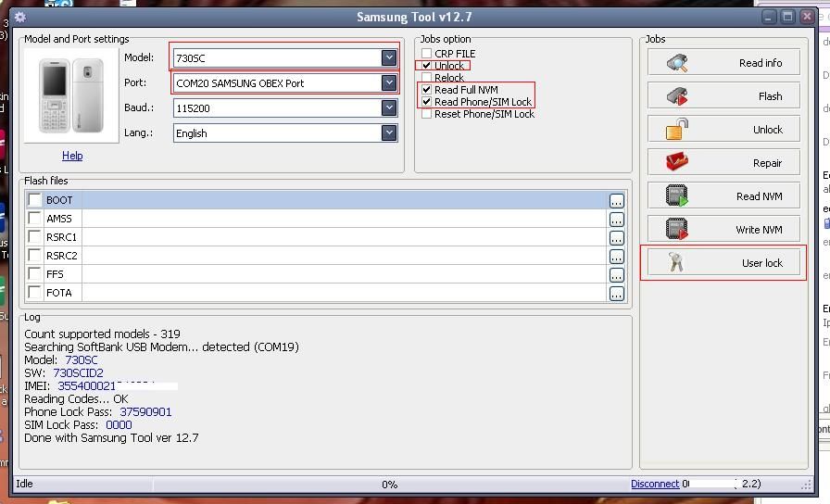Maximize the Samsung Tool window
Screen dimensions: 830x504
pos(787,17)
